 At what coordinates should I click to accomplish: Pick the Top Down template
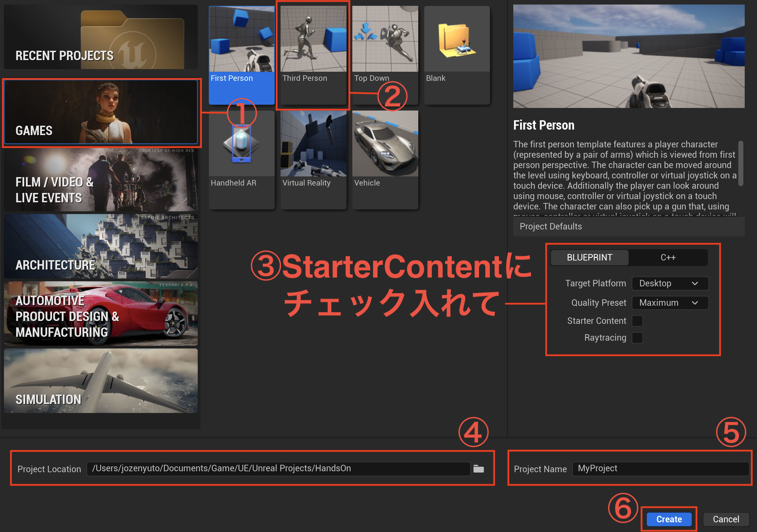pyautogui.click(x=385, y=55)
